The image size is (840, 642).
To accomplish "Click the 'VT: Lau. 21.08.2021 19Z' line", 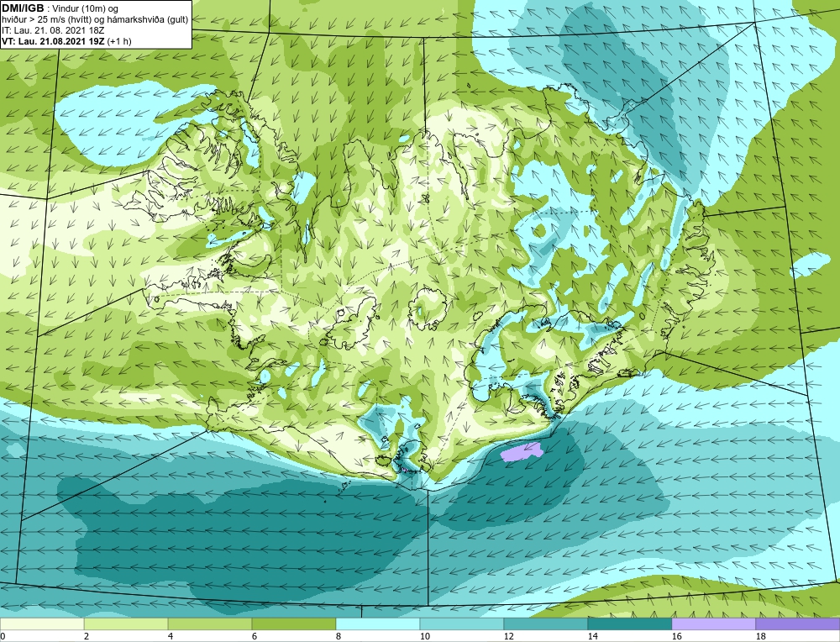I will [x=54, y=41].
